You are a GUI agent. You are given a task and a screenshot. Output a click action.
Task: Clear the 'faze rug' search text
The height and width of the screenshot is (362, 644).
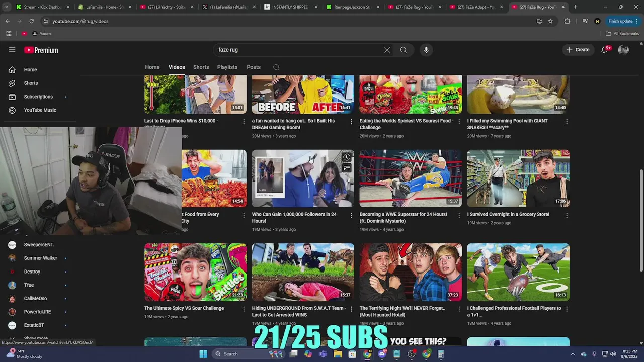(x=387, y=50)
